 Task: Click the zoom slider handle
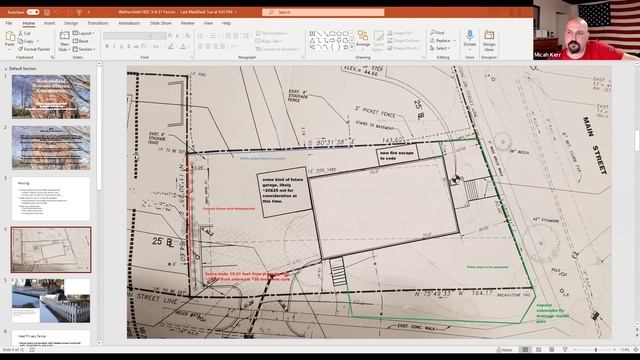pyautogui.click(x=596, y=350)
